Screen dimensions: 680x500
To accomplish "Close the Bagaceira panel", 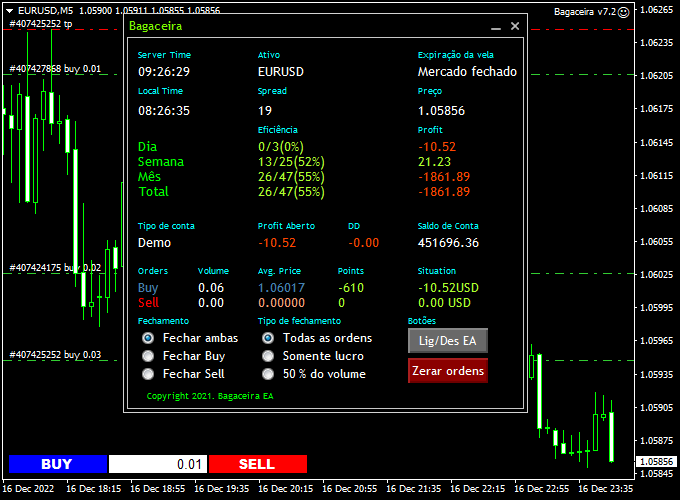I will [x=515, y=26].
